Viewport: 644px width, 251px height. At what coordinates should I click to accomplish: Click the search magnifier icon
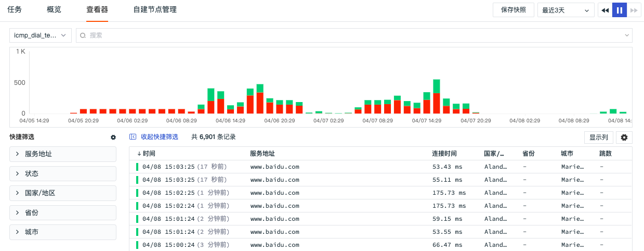83,35
